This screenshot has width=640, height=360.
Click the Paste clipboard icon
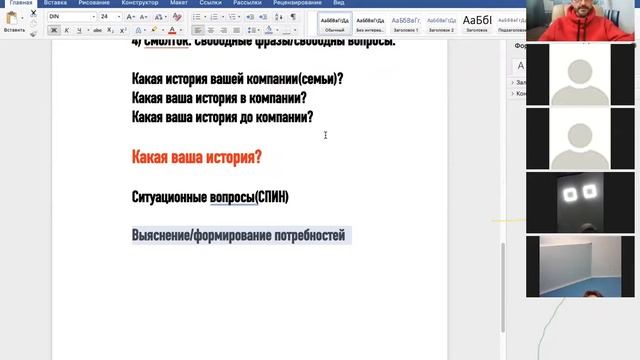pos(11,18)
